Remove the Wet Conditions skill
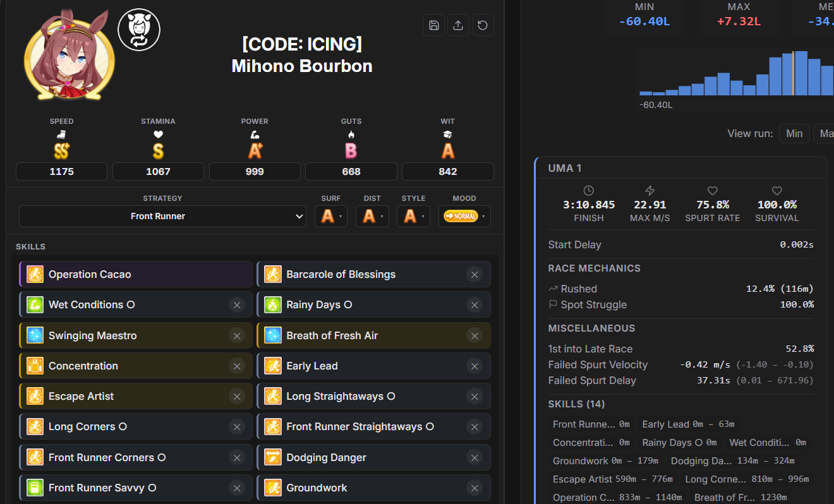The width and height of the screenshot is (834, 504). pyautogui.click(x=237, y=304)
